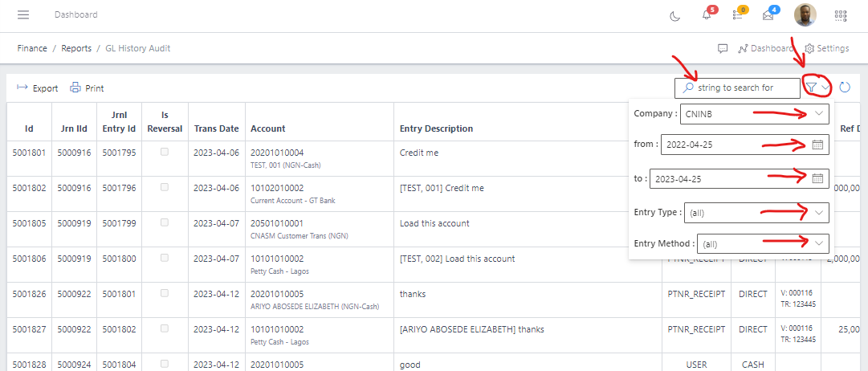Toggle the filter funnel dropdown
This screenshot has height=371, width=868.
[817, 87]
